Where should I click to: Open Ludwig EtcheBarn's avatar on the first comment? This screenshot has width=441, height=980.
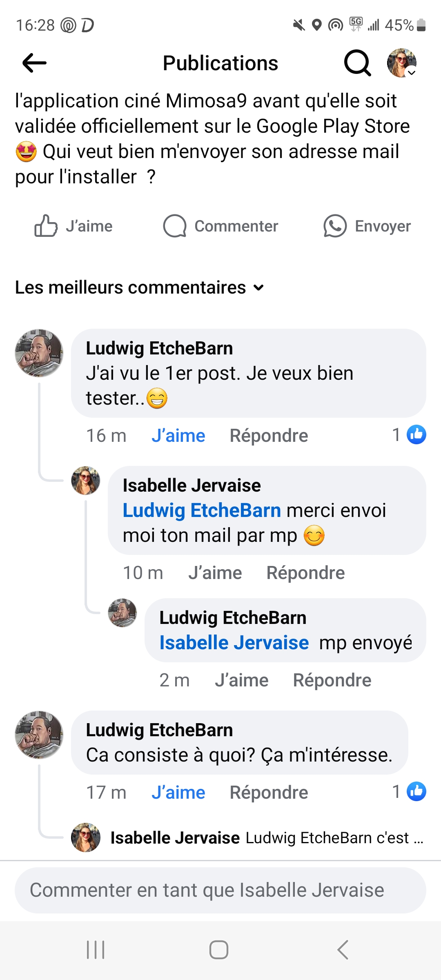39,353
